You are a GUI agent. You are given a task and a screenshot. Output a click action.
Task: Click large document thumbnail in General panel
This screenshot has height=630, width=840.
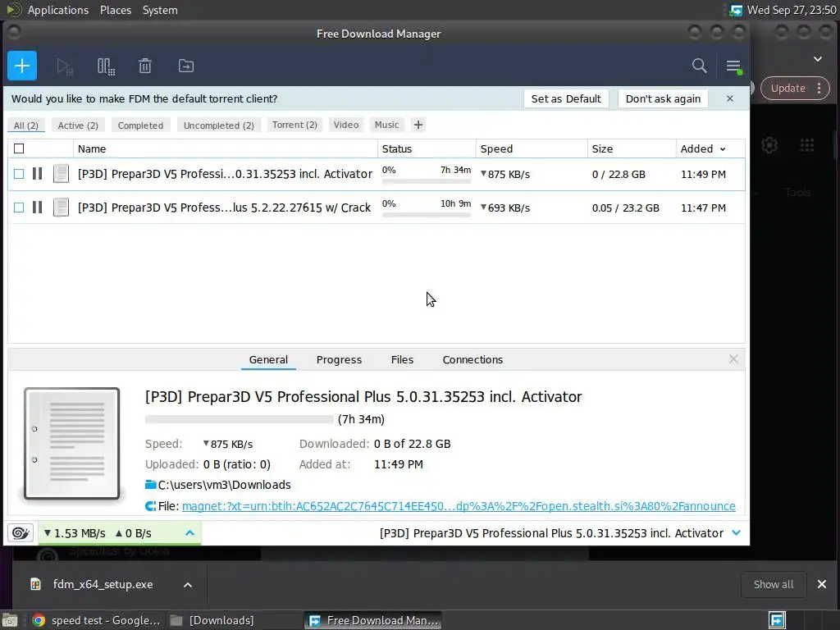[x=72, y=444]
